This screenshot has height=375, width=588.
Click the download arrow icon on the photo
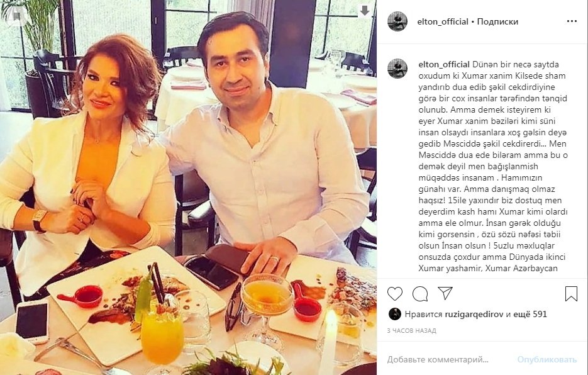(365, 11)
